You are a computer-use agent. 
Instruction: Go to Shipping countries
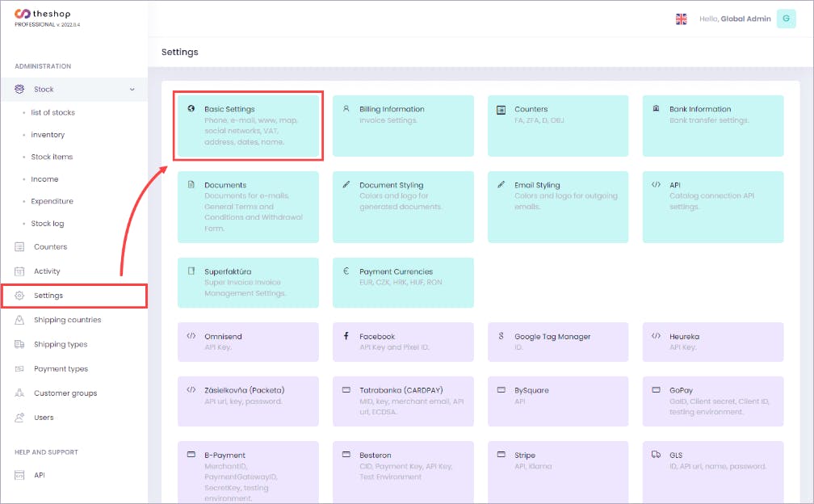[x=67, y=320]
